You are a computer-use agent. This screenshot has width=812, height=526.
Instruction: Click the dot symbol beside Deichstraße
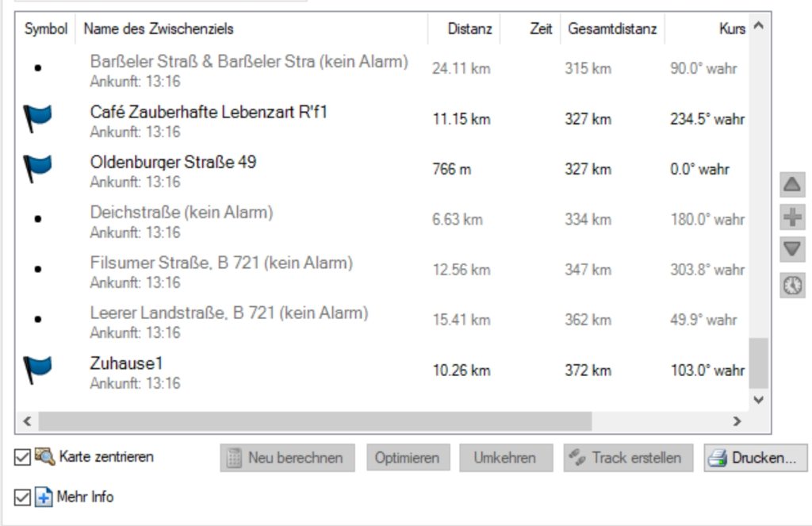38,219
